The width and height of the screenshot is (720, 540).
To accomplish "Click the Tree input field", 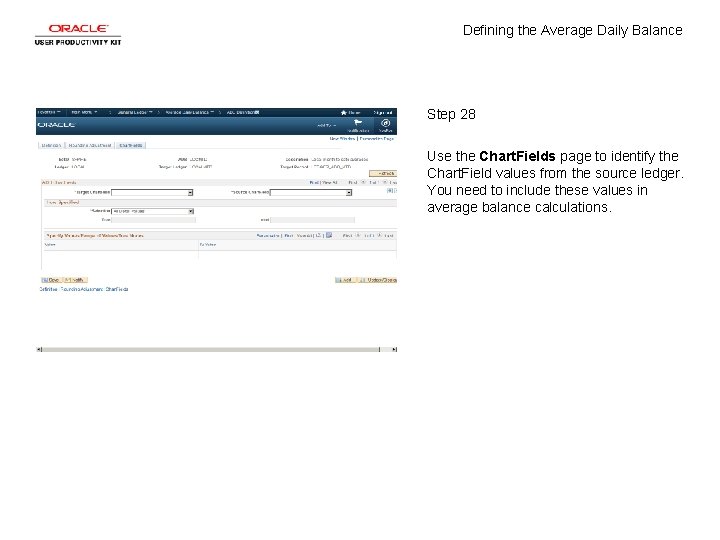I will click(x=153, y=220).
